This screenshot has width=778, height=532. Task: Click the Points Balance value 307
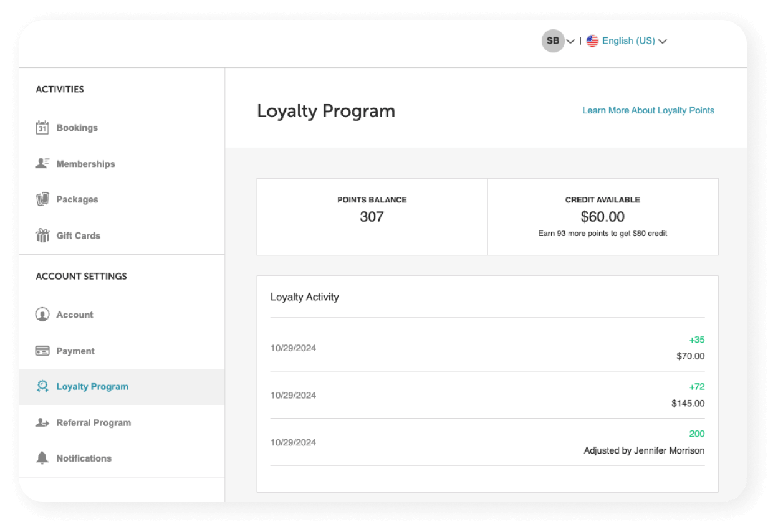[372, 217]
